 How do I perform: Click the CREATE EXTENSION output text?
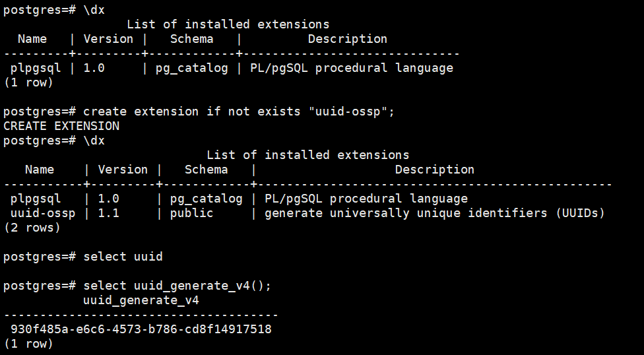(x=61, y=126)
